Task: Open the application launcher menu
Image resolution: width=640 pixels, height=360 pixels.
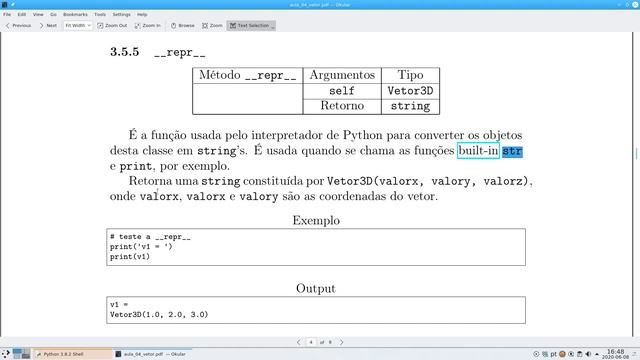Action: (5, 353)
